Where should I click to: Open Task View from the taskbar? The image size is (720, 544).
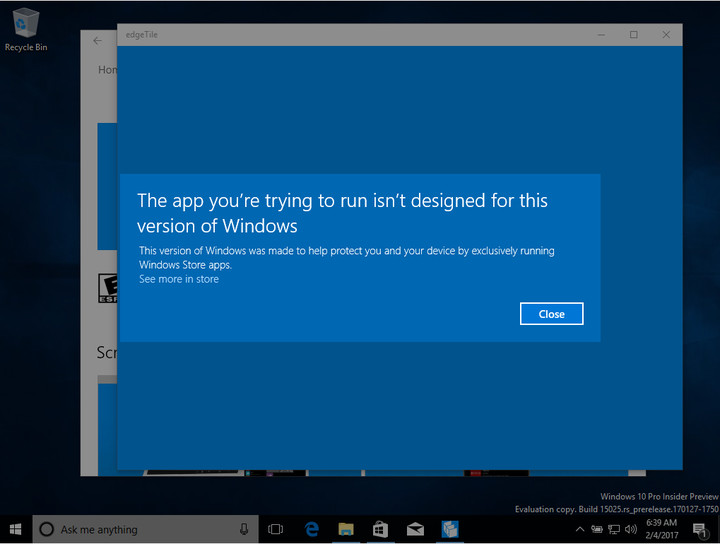click(x=276, y=529)
